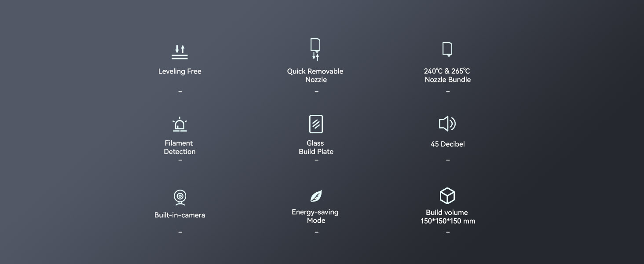The width and height of the screenshot is (644, 264).
Task: Click the Energy-saving Mode leaf icon
Action: 316,196
